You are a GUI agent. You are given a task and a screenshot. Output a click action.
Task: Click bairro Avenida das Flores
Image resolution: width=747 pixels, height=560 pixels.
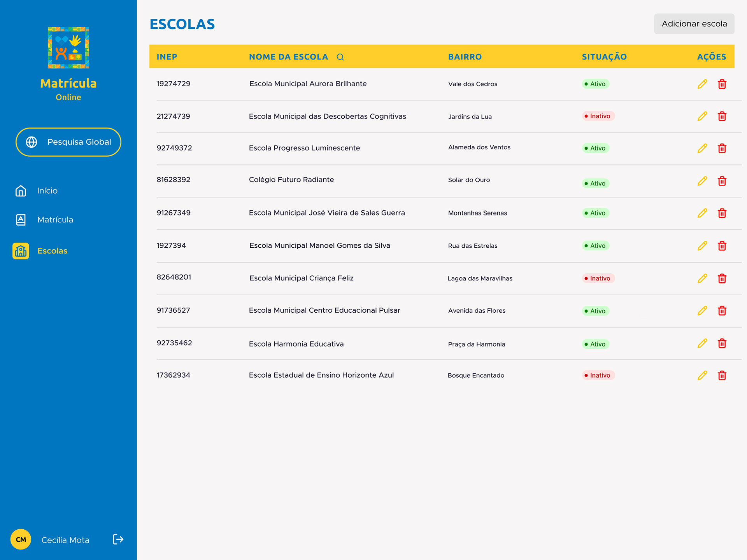click(477, 311)
